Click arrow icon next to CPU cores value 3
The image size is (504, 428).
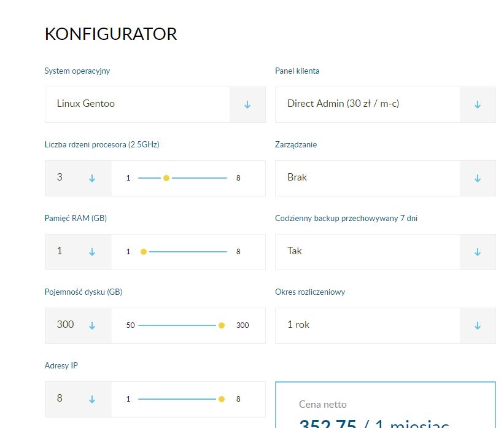[x=92, y=178]
